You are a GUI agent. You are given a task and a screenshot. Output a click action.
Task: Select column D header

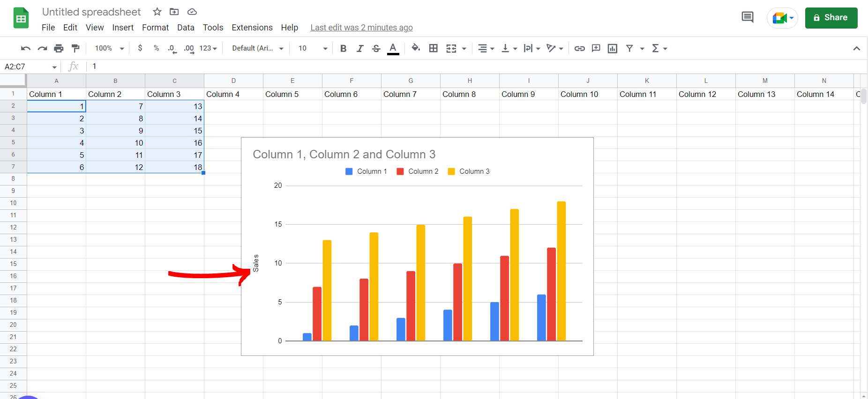[x=233, y=81]
